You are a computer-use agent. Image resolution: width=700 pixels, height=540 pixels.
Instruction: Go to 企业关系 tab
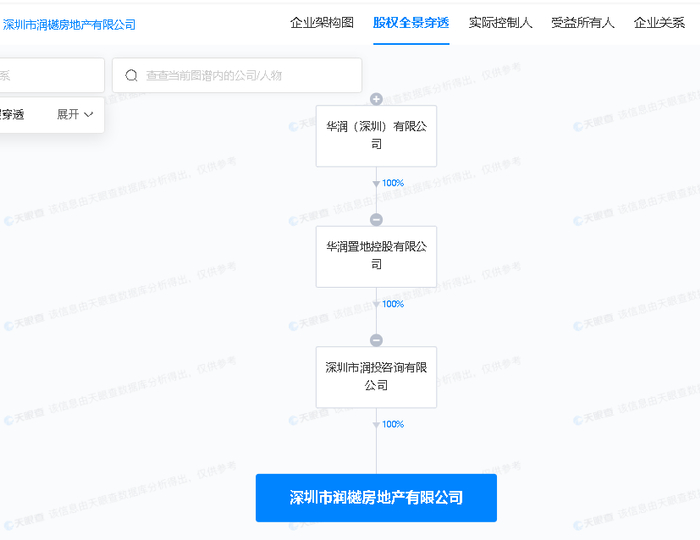tap(659, 23)
